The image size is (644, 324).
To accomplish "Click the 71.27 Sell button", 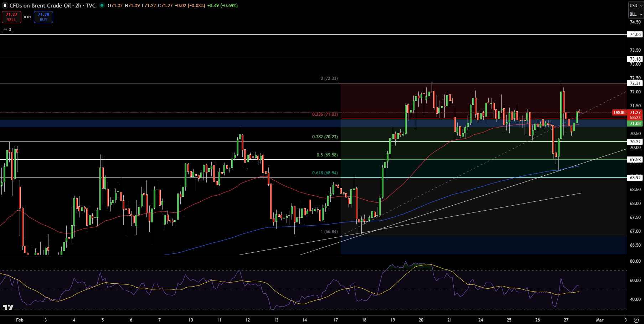I will pos(11,17).
